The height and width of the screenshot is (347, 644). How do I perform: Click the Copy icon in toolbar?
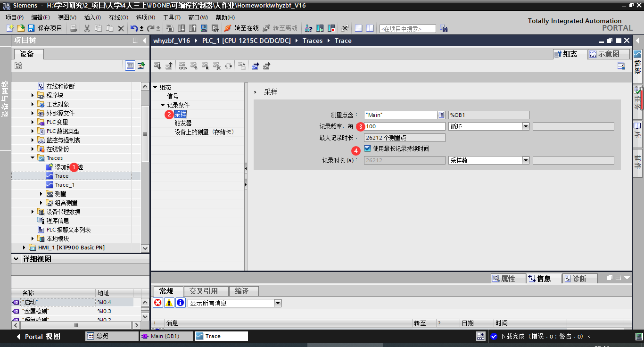coord(98,28)
